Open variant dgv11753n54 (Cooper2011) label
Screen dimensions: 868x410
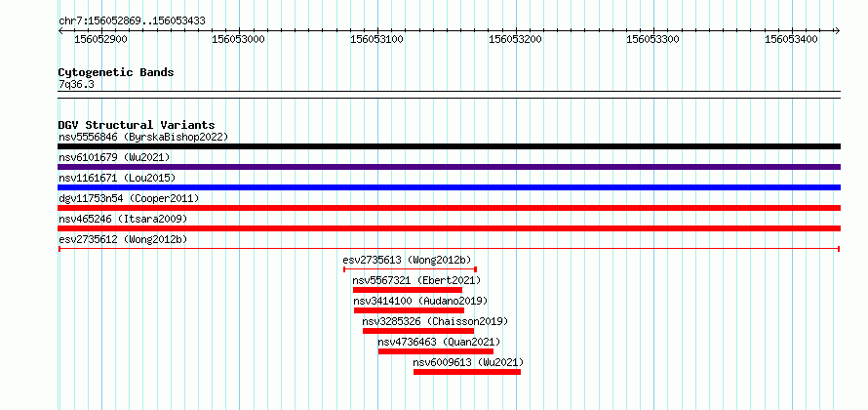(x=129, y=198)
